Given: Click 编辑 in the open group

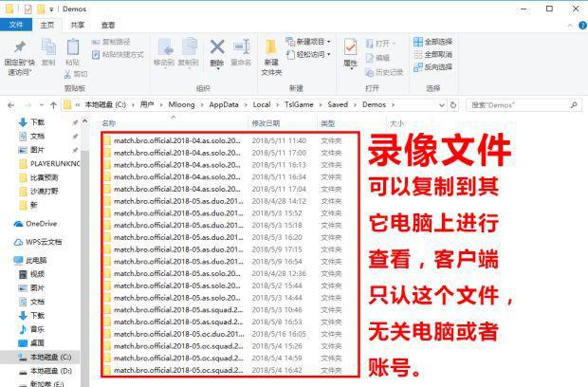Looking at the screenshot, I should 377,58.
